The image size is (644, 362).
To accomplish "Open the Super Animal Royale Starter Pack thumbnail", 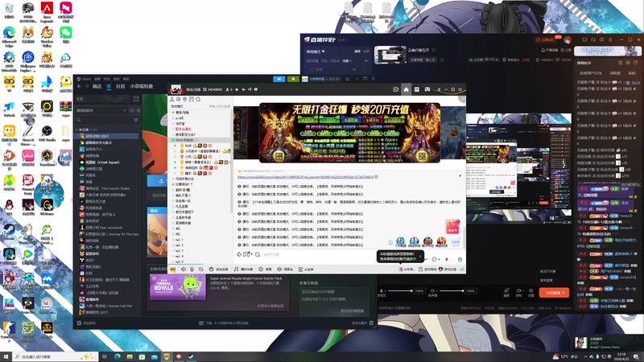I will coord(178,288).
